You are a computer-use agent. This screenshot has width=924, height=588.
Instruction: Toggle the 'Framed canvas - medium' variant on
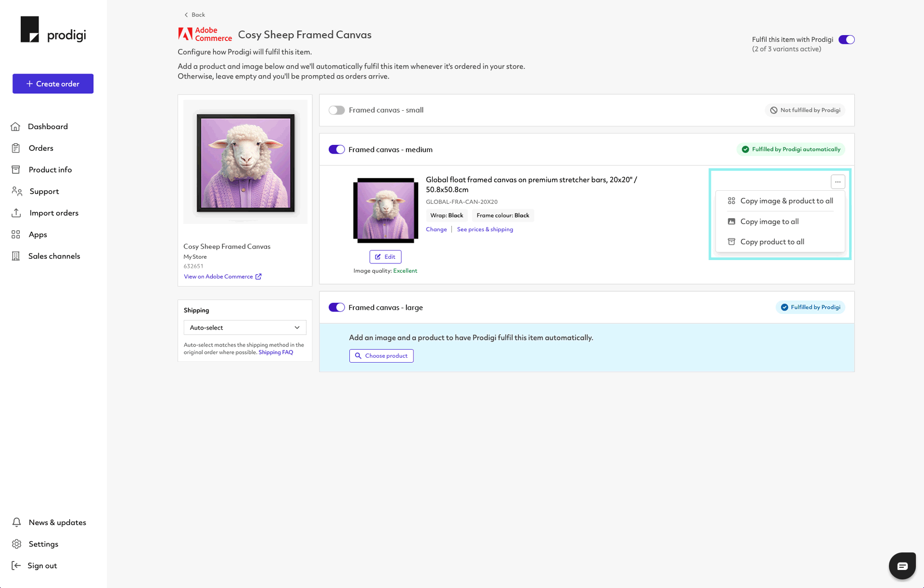click(336, 149)
